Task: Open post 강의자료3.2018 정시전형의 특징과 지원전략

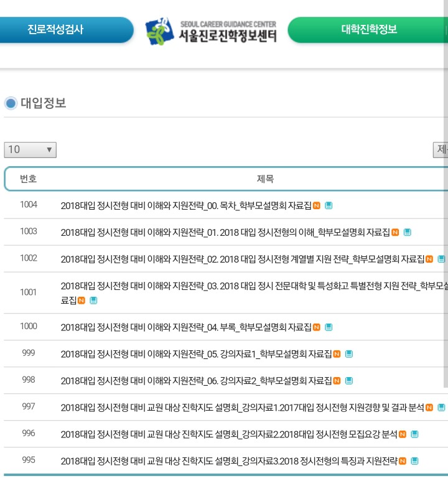Action: [229, 461]
